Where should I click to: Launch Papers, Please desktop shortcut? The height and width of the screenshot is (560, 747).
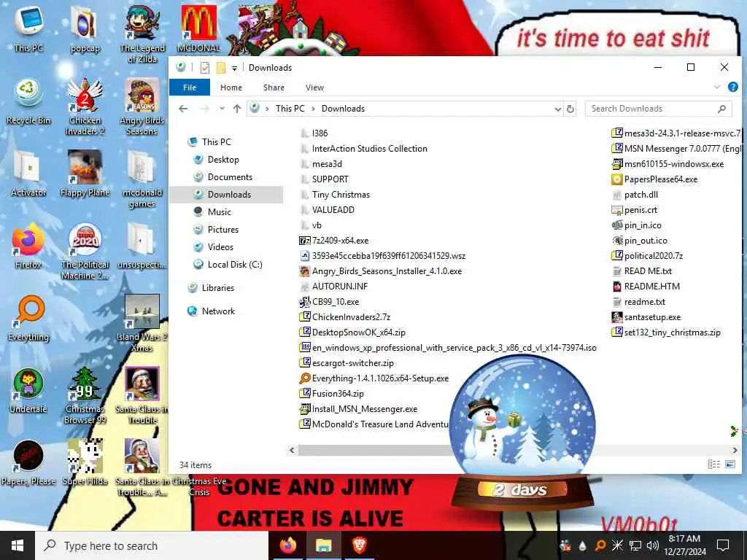point(28,463)
